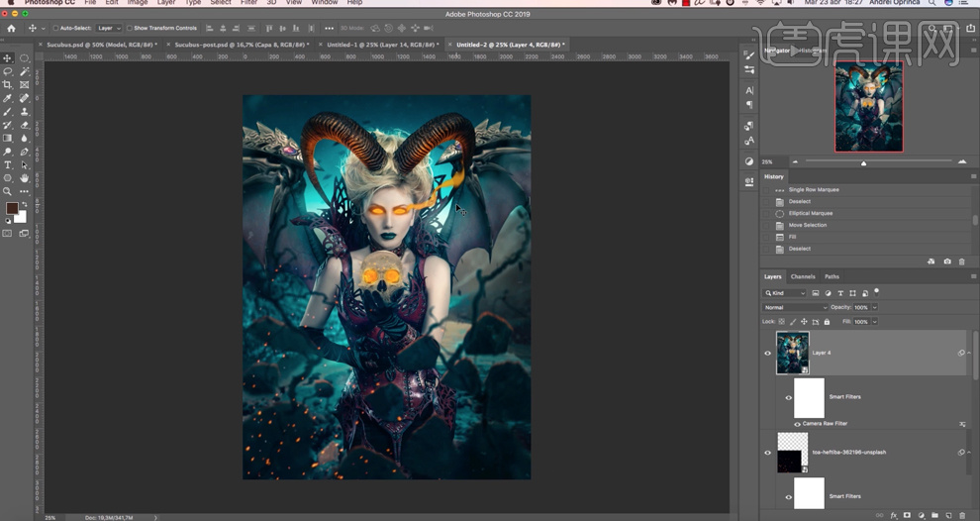Select the Crop tool
The image size is (980, 521).
click(x=8, y=85)
